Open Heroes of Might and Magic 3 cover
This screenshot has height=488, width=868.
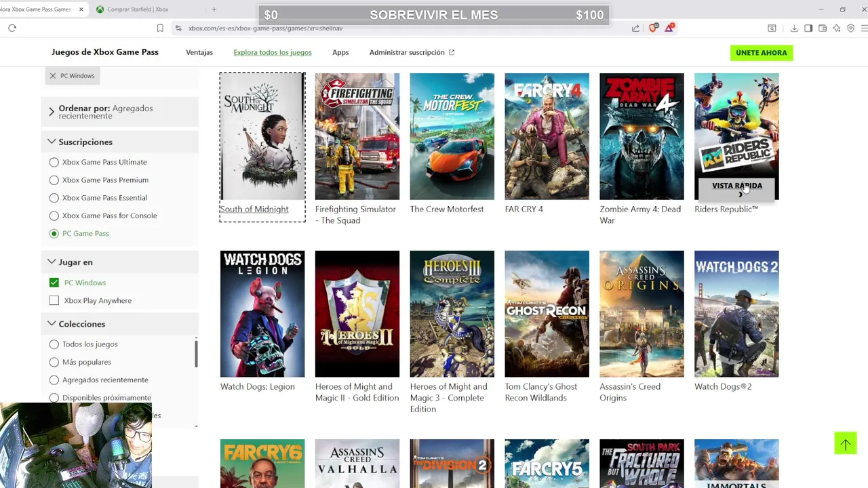point(452,314)
